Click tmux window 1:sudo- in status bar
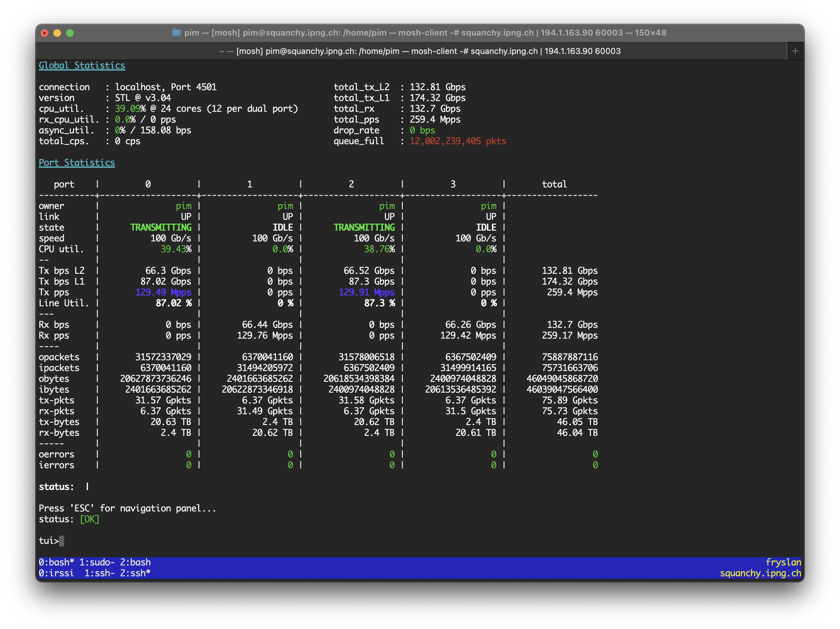The width and height of the screenshot is (840, 629). [97, 562]
